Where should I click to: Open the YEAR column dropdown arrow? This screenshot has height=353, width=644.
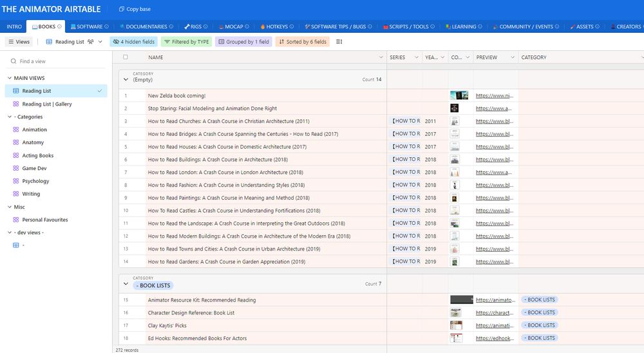443,57
